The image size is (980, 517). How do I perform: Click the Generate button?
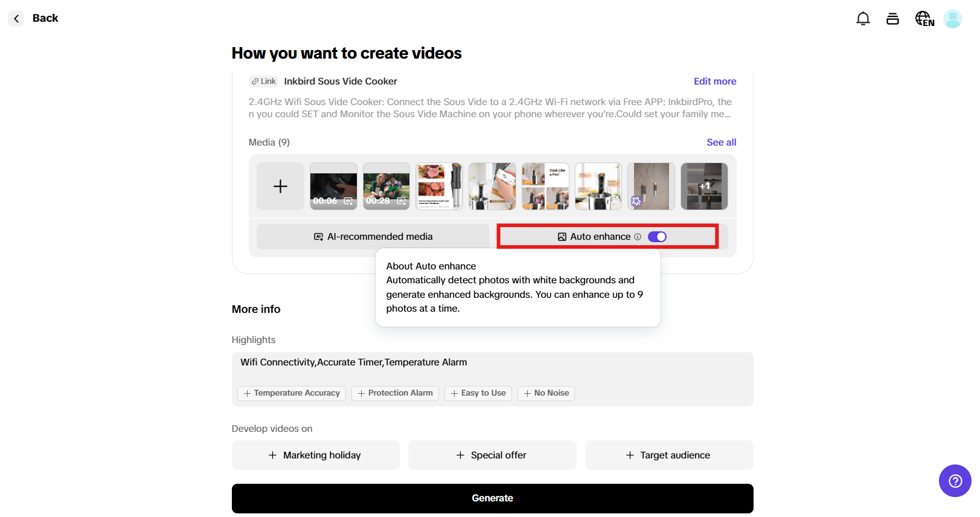pyautogui.click(x=492, y=498)
